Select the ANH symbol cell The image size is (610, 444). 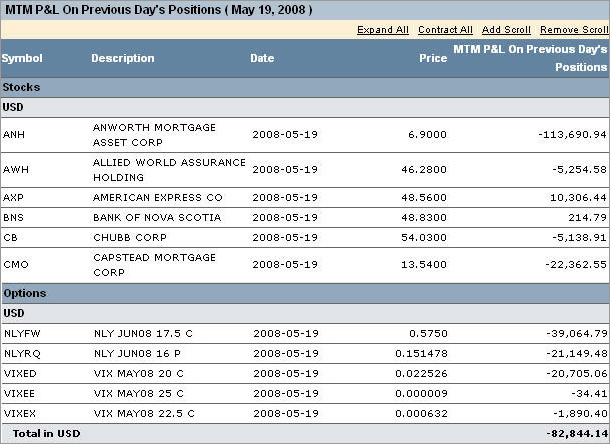point(14,135)
